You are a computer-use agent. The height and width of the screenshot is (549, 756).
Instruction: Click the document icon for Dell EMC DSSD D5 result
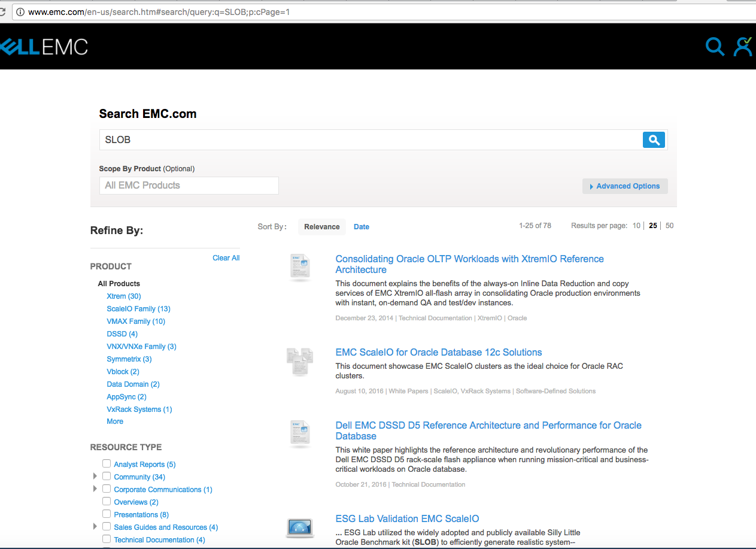tap(299, 433)
